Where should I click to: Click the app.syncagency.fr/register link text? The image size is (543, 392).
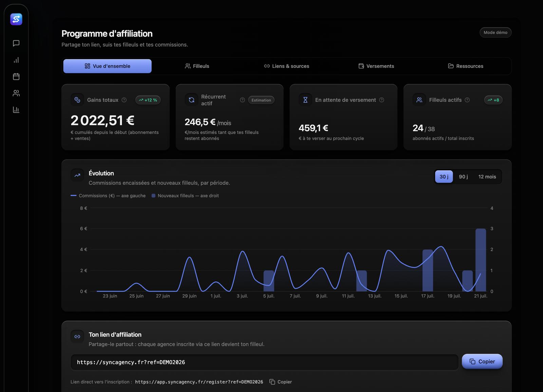click(x=199, y=382)
